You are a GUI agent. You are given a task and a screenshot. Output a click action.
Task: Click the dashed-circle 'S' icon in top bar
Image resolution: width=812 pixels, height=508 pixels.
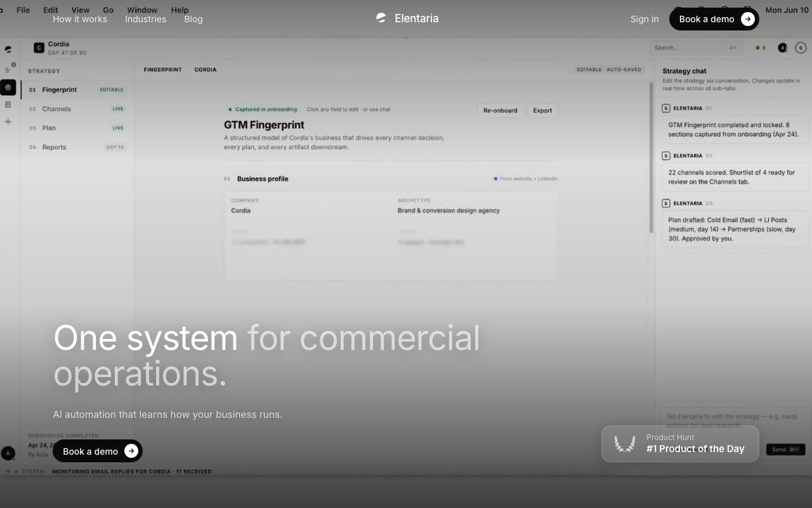801,48
